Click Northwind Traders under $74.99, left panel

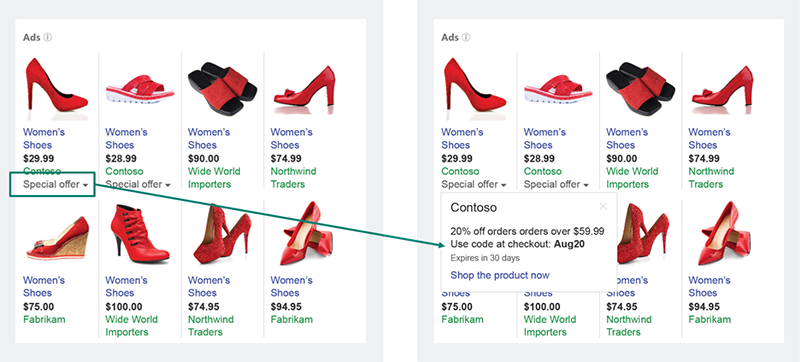293,177
